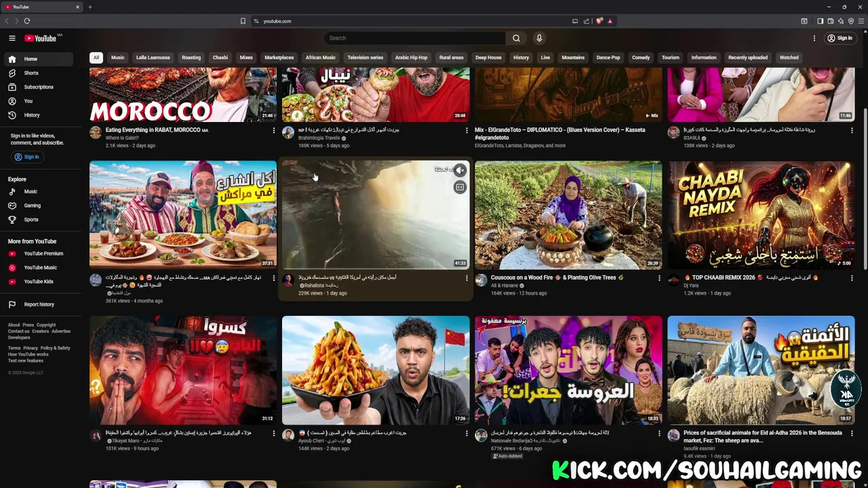Viewport: 868px width, 488px height.
Task: Open Where Is Gabe channel avatar
Action: pos(96,132)
